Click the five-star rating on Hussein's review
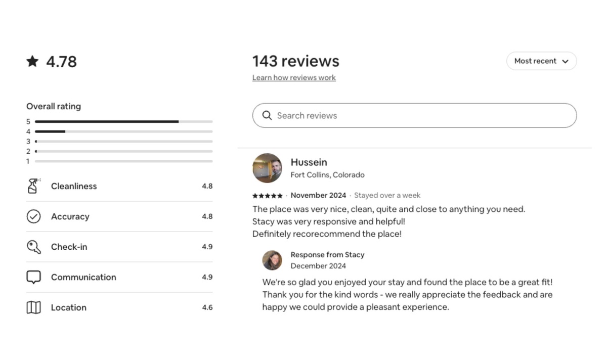607x364 pixels. click(267, 196)
